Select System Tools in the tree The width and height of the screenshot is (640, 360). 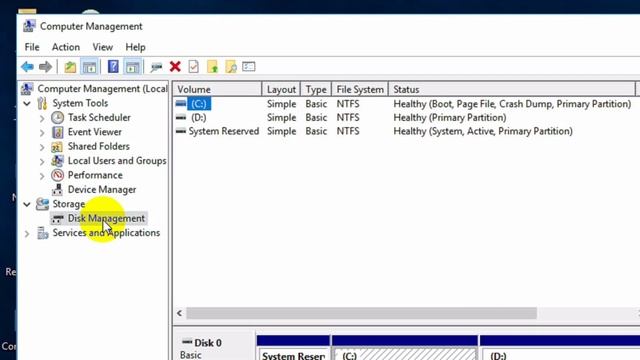pyautogui.click(x=80, y=103)
